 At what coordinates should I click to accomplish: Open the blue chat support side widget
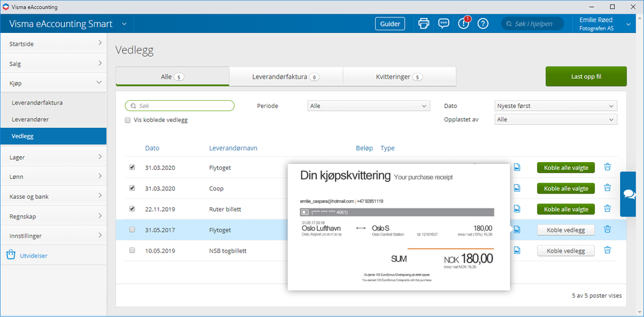pyautogui.click(x=632, y=194)
